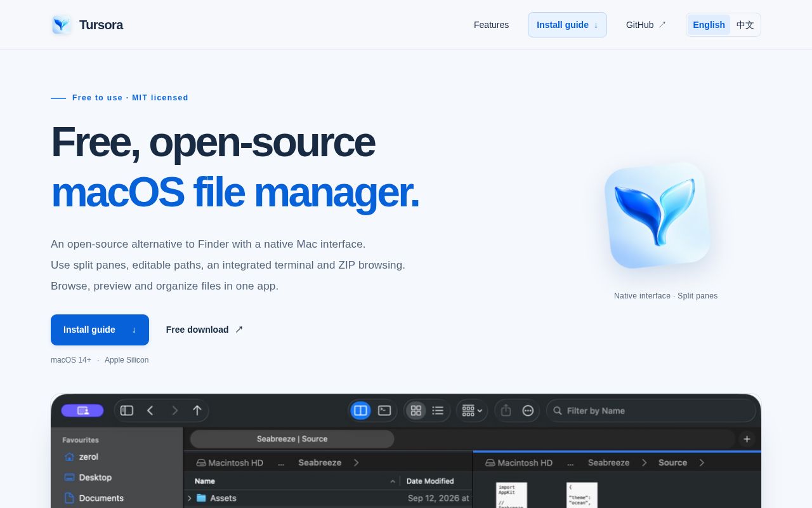The height and width of the screenshot is (508, 812).
Task: Click the down arrow in the header Install guide
Action: (x=596, y=25)
